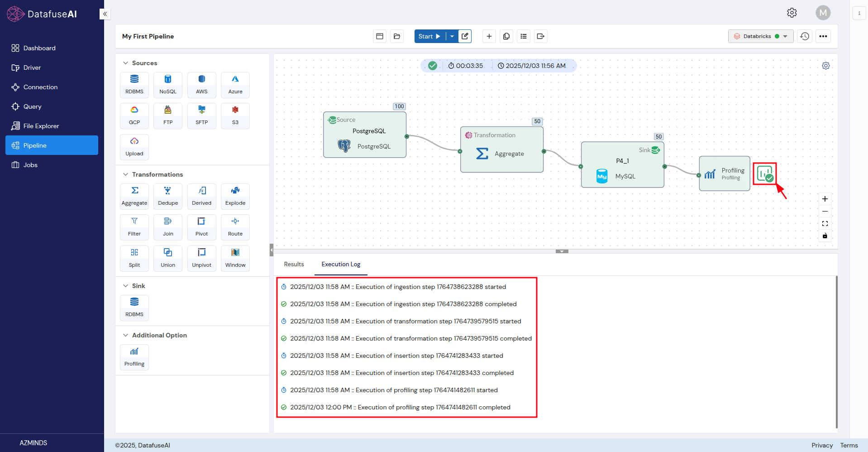Start the pipeline run
Image resolution: width=868 pixels, height=452 pixels.
coord(428,36)
